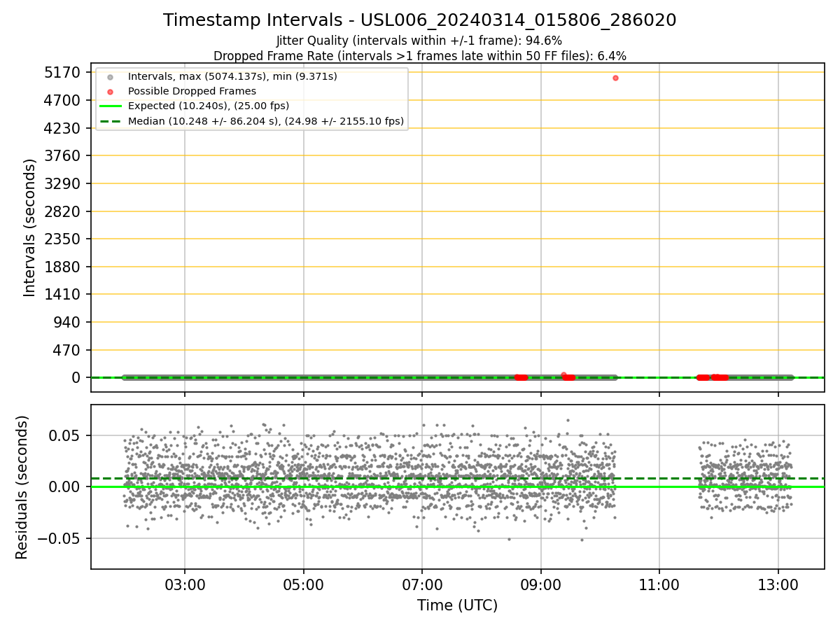Click the 'Dropped Frame Rate' subtitle line
Screen dimensions: 840x630
pos(419,56)
